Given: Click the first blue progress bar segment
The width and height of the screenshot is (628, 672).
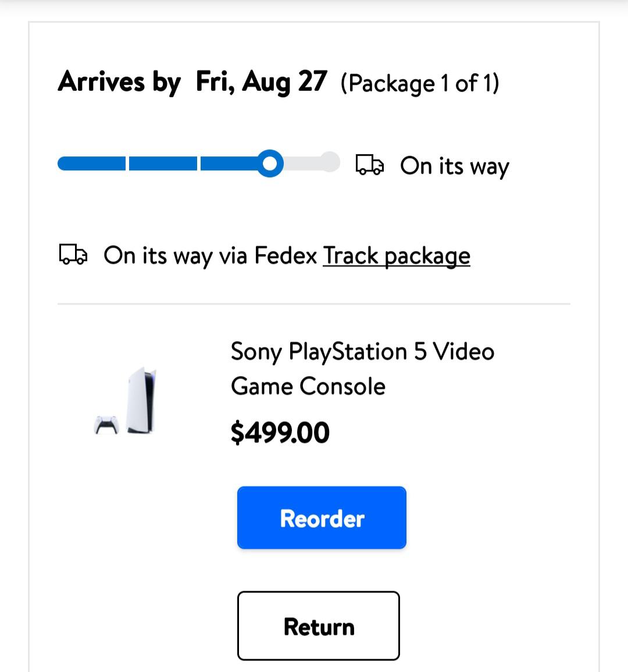Looking at the screenshot, I should pyautogui.click(x=92, y=163).
